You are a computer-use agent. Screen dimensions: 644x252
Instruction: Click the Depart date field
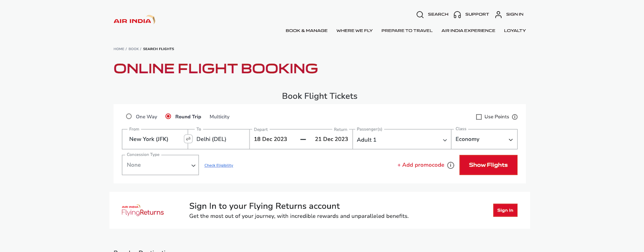(270, 139)
